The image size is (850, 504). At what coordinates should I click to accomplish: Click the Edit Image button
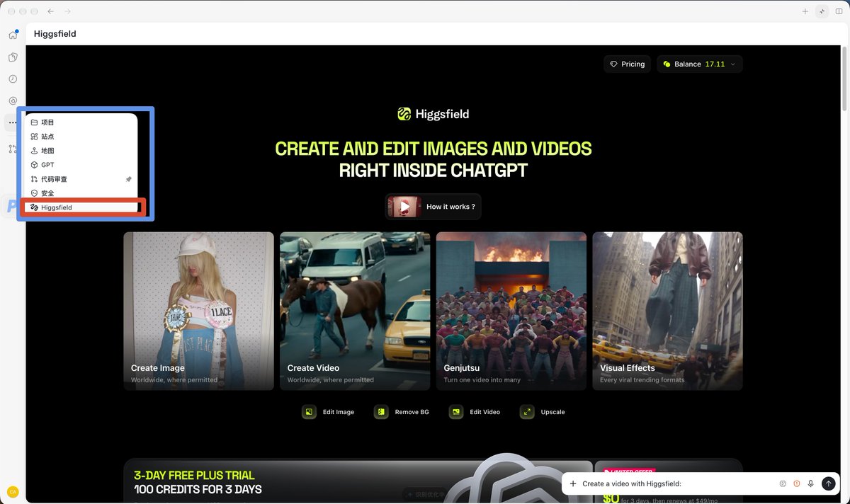(328, 412)
